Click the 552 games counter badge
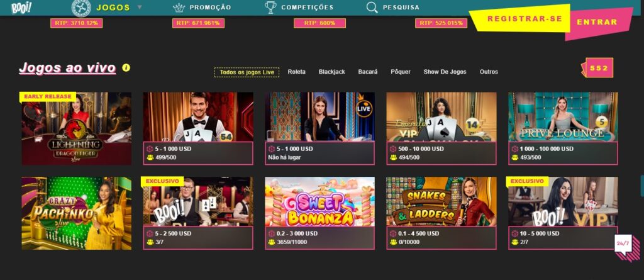 pos(598,68)
